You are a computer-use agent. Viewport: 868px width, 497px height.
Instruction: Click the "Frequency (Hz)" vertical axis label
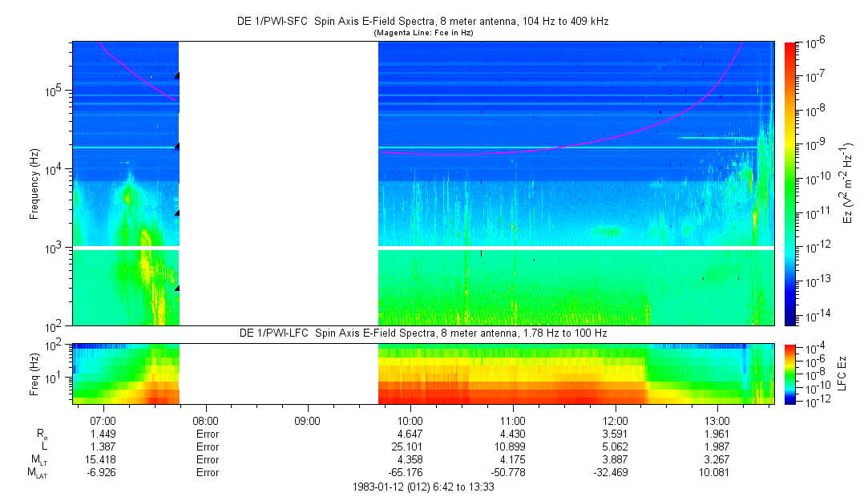[34, 184]
